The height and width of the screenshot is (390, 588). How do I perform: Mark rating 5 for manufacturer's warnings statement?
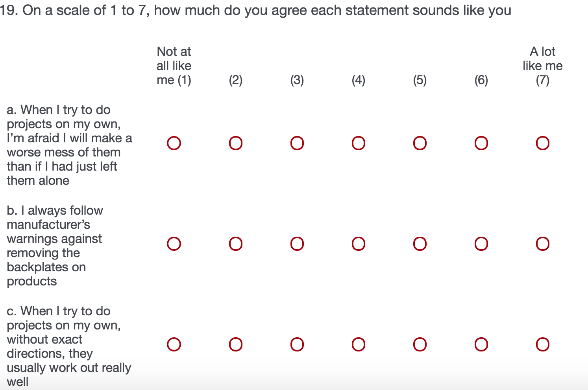420,244
